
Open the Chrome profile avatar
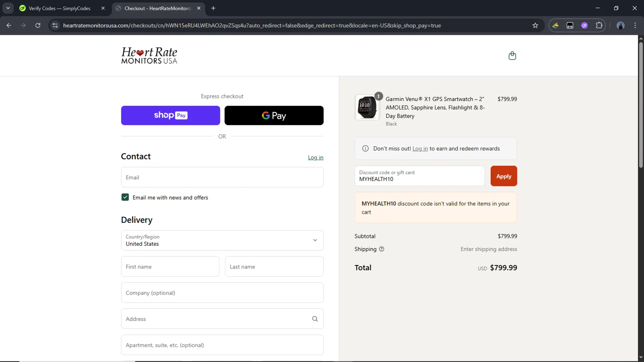(x=620, y=25)
